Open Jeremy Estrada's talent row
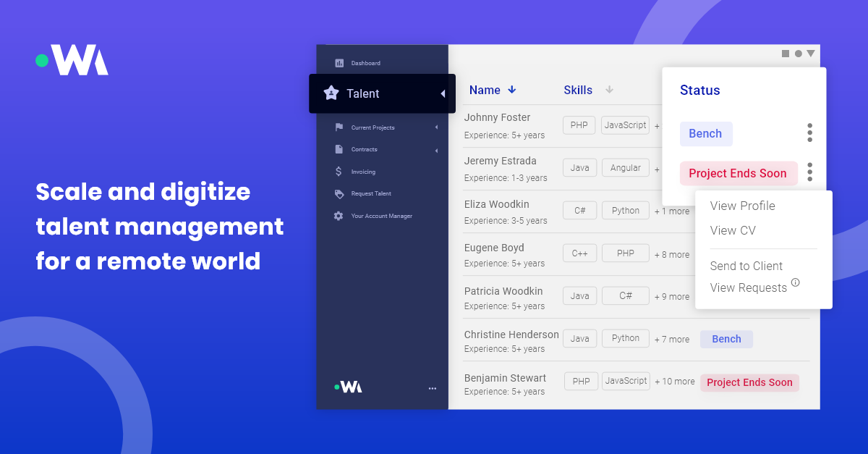 pos(561,169)
